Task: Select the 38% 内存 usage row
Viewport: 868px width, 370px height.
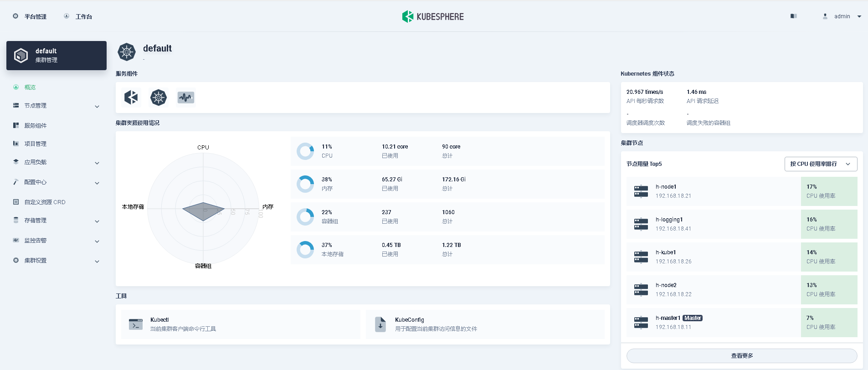Action: 447,184
